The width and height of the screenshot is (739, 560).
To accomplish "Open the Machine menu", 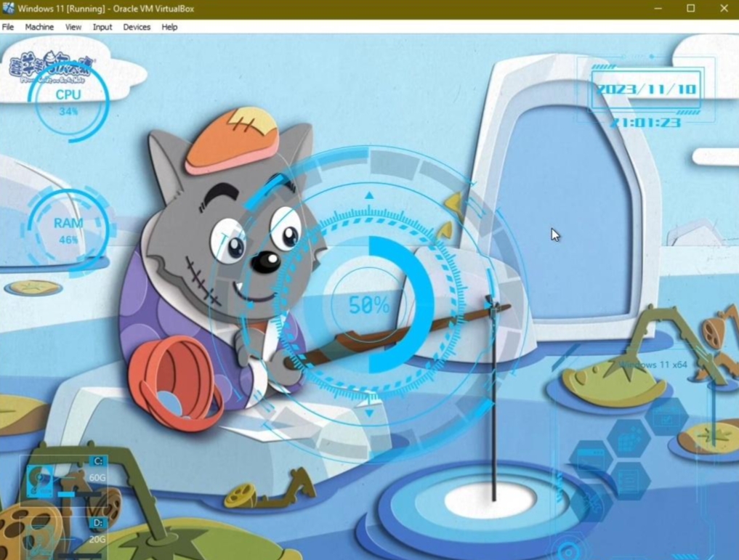I will [39, 27].
